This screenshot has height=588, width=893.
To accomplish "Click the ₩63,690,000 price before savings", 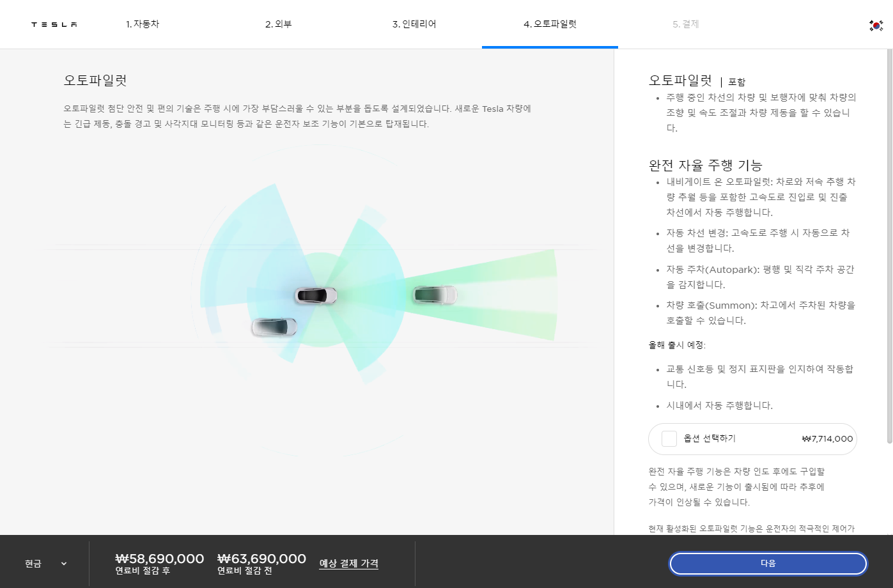I will (261, 559).
